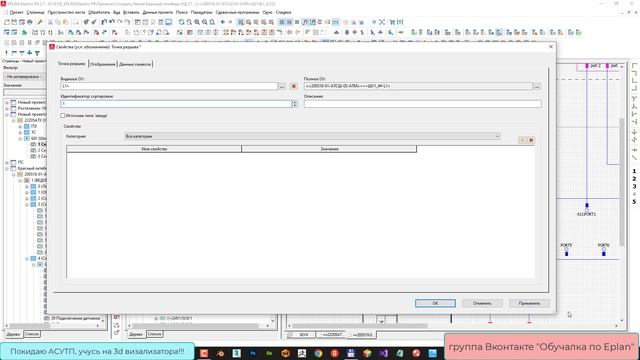Click the new project icon in the toolbar
The height and width of the screenshot is (360, 640).
click(x=7, y=22)
